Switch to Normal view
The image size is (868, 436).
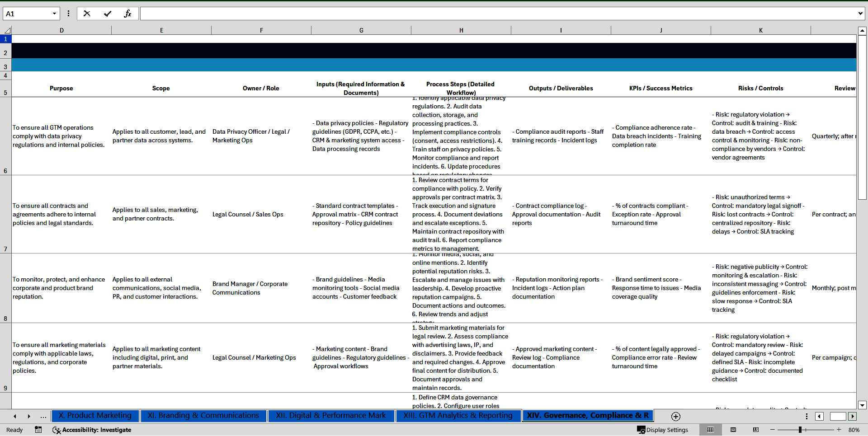point(711,430)
